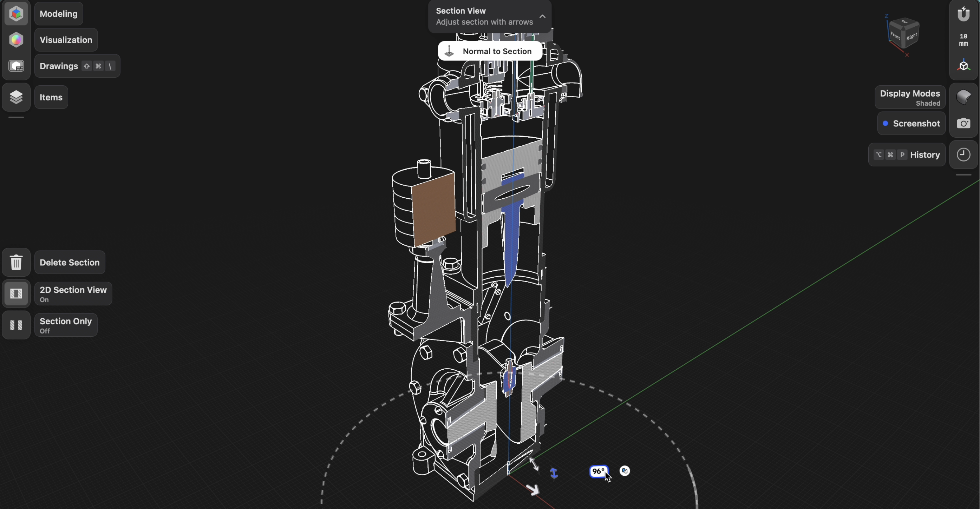Click the Front face of view cube
Image resolution: width=980 pixels, height=509 pixels.
896,36
